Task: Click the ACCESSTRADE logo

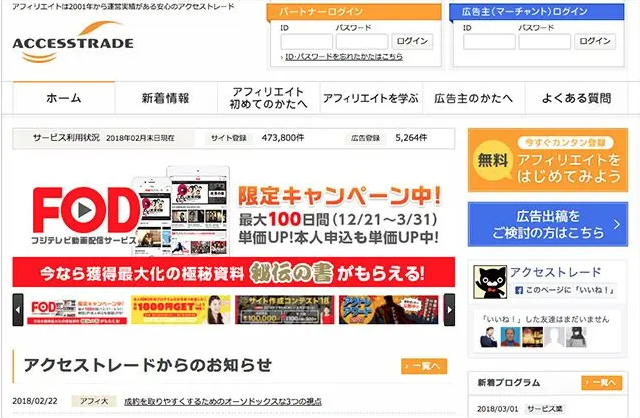Action: [73, 42]
